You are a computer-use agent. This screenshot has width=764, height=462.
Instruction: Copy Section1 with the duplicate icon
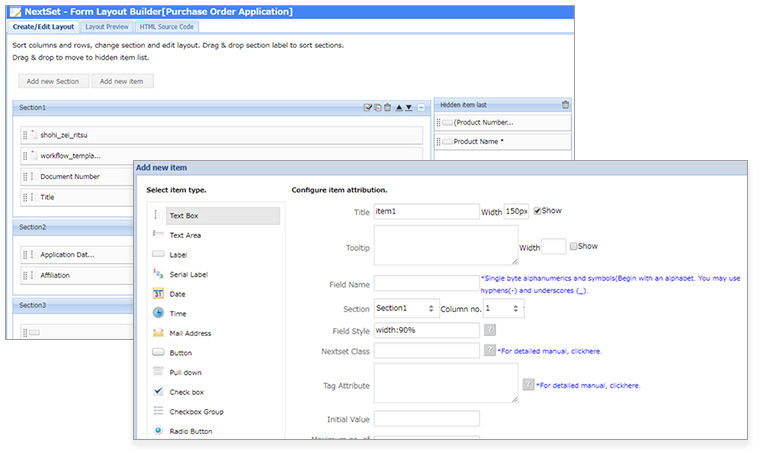tap(378, 107)
